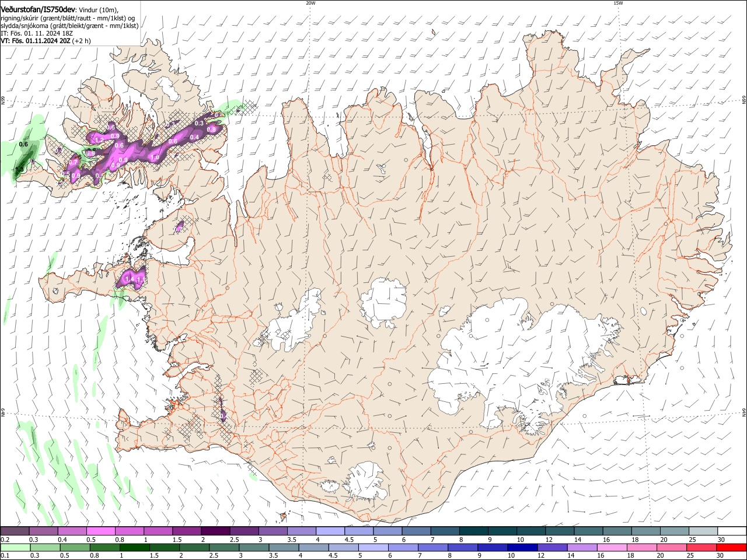Click the 15W longitude label
The width and height of the screenshot is (747, 560).
pyautogui.click(x=618, y=3)
